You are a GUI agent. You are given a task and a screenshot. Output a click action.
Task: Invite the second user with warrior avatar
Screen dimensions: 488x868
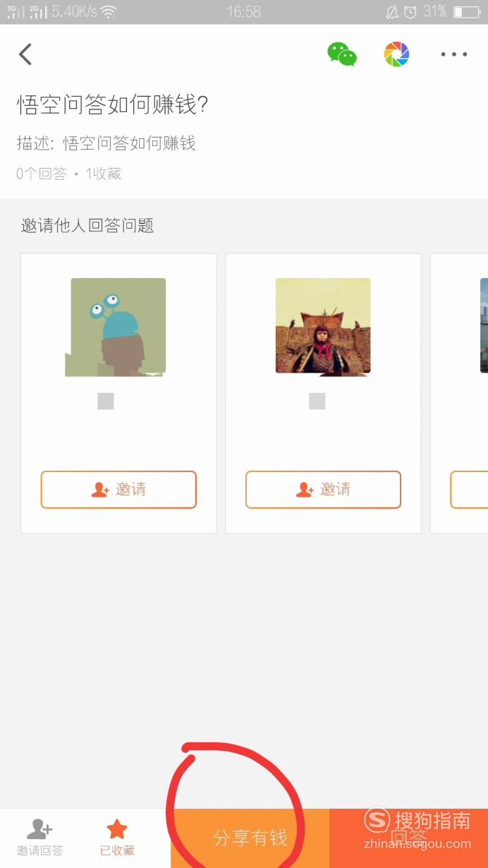tap(323, 489)
